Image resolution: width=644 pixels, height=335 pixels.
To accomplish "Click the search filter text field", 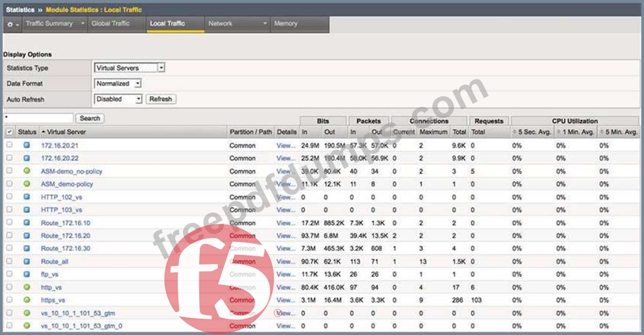I will [x=38, y=119].
